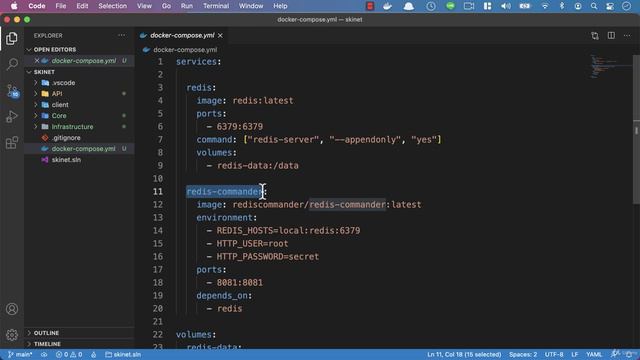The image size is (640, 360).
Task: Click docker-compose.yml in the breadcrumb
Action: pyautogui.click(x=185, y=50)
